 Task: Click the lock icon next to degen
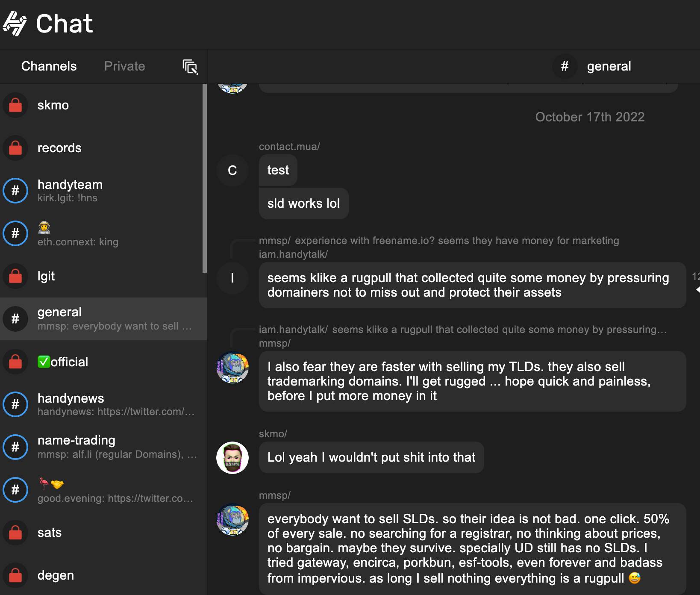[15, 575]
